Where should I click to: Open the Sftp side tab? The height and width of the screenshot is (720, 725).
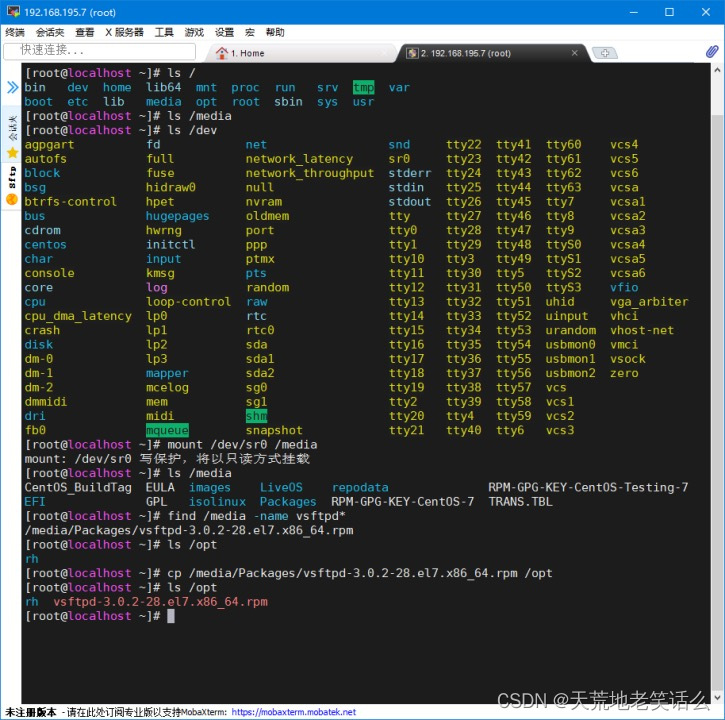pos(12,177)
